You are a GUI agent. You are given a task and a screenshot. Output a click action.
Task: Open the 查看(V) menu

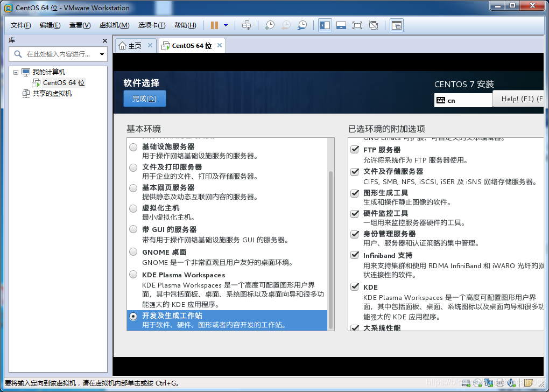coord(80,25)
